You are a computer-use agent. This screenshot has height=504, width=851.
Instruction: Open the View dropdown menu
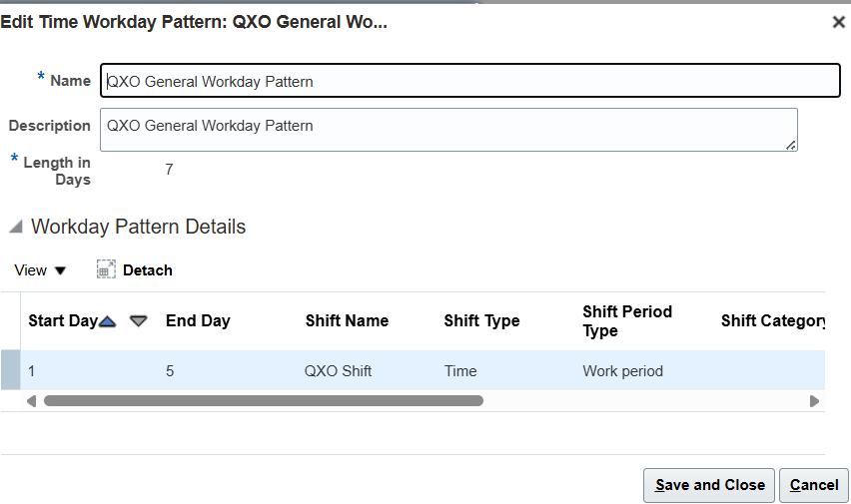coord(40,270)
